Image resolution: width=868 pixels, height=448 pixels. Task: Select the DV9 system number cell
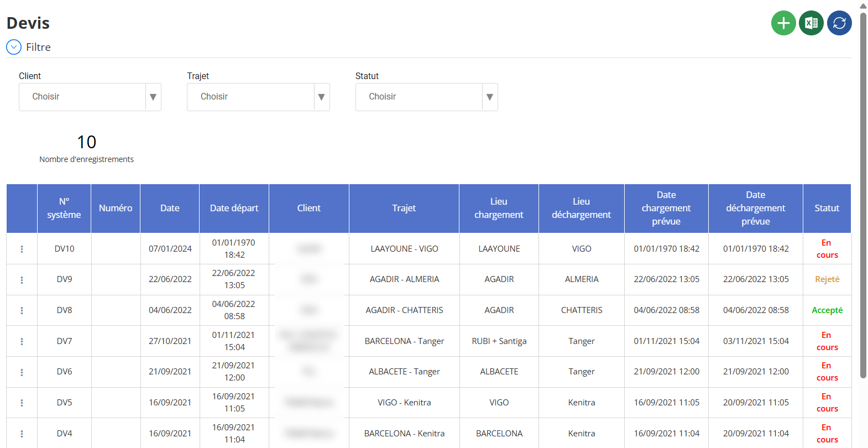[64, 279]
